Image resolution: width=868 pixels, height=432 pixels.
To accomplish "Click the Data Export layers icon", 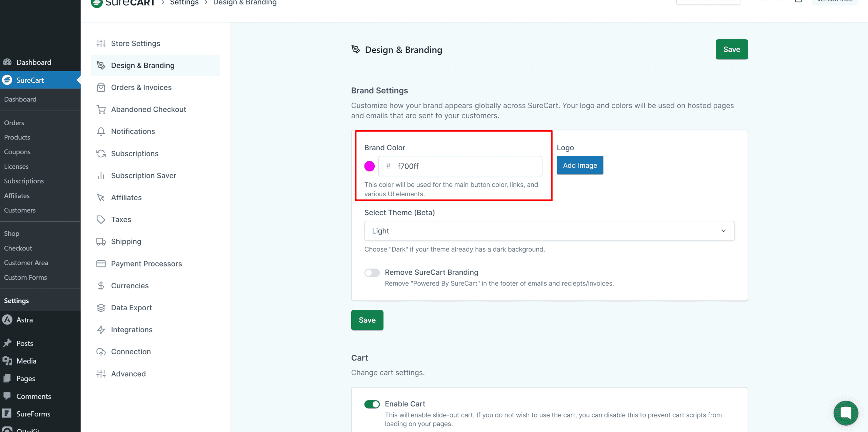I will click(x=101, y=308).
